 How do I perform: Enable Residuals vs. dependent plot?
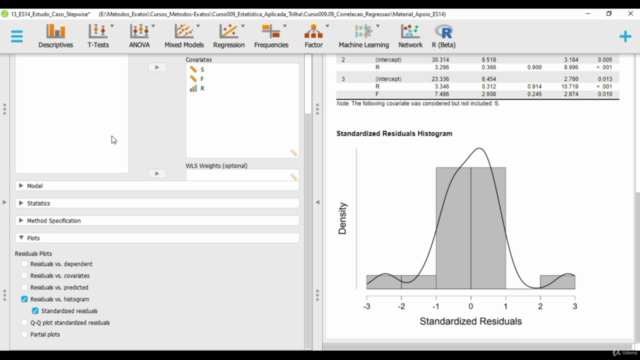click(x=24, y=264)
